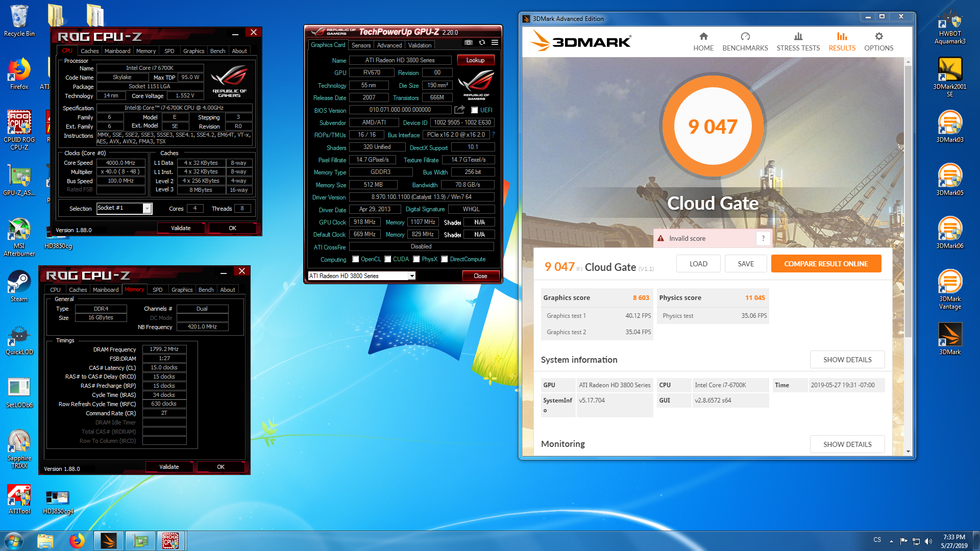This screenshot has height=551, width=980.
Task: Toggle the DirectCompute checkbox in GPU-Z
Action: tap(445, 259)
